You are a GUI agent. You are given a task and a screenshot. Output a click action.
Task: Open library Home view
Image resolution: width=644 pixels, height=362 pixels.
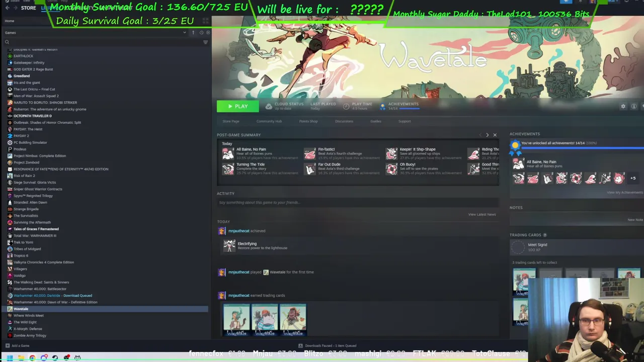coord(10,21)
